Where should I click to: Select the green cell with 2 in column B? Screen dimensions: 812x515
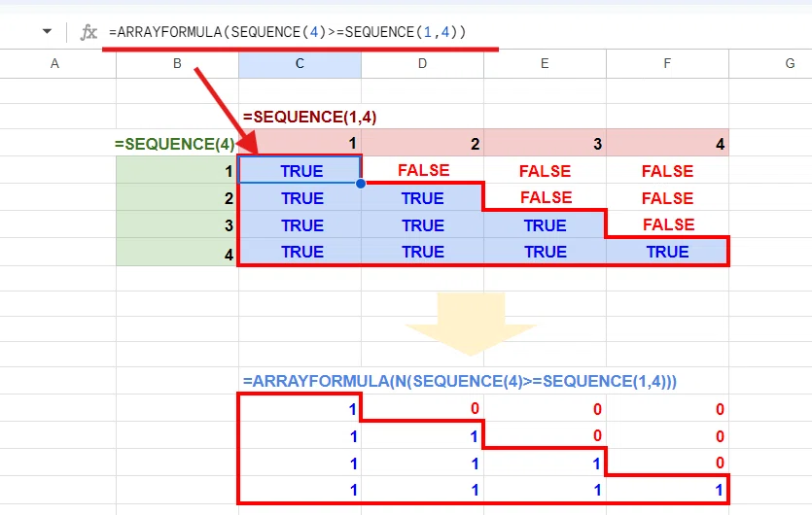click(x=177, y=197)
